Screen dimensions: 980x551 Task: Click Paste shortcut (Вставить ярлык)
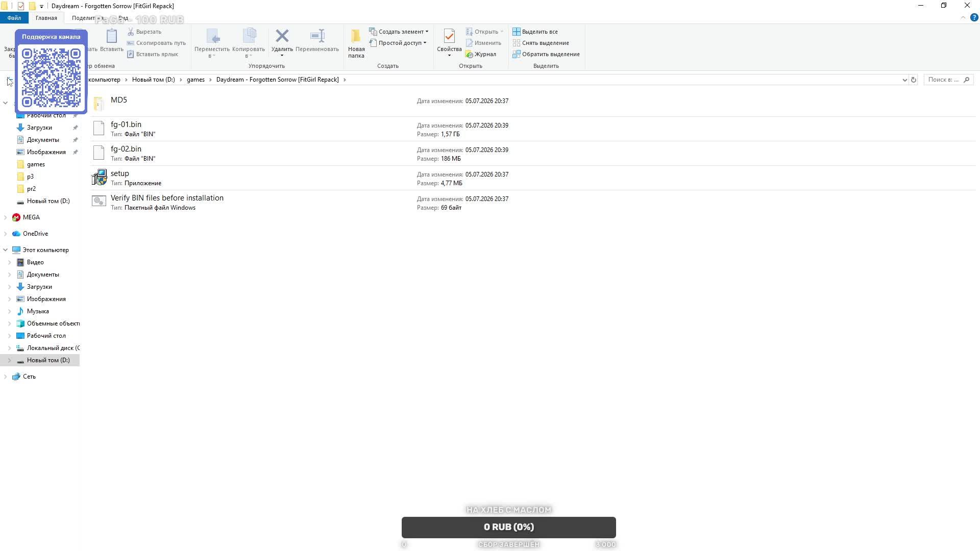point(153,54)
